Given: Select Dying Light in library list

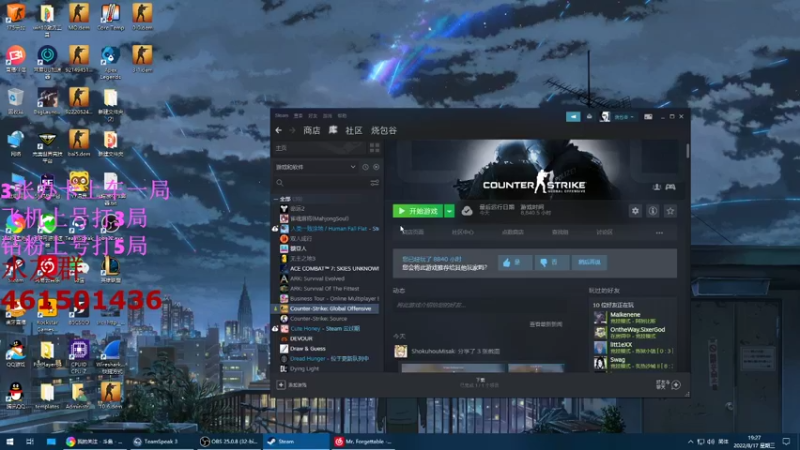Looking at the screenshot, I should click(x=305, y=369).
